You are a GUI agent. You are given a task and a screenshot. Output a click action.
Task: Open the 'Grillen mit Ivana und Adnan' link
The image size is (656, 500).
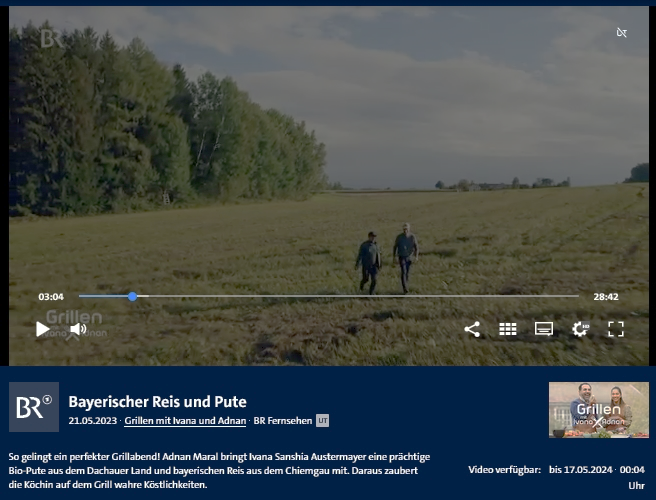pos(185,421)
